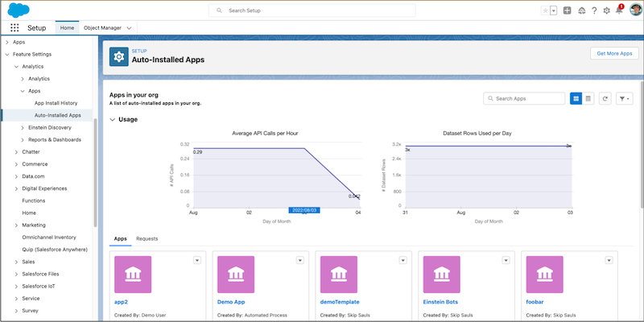Screen dimensions: 644x322
Task: Open the app2 link
Action: click(x=122, y=302)
